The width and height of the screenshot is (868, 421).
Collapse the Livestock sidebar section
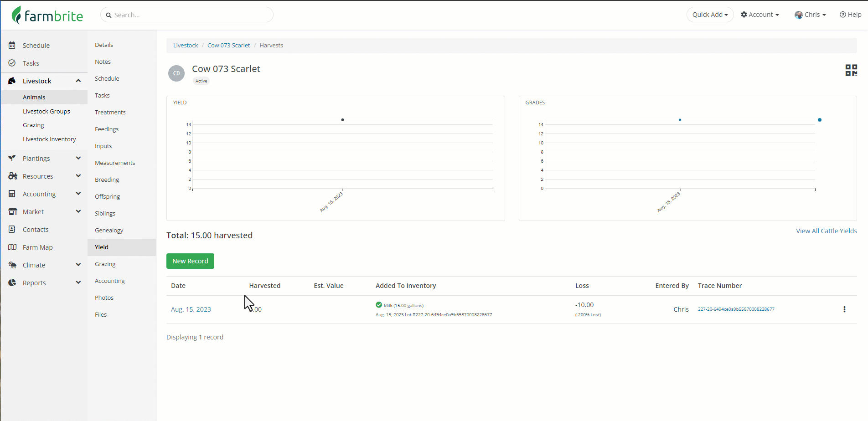[x=78, y=81]
